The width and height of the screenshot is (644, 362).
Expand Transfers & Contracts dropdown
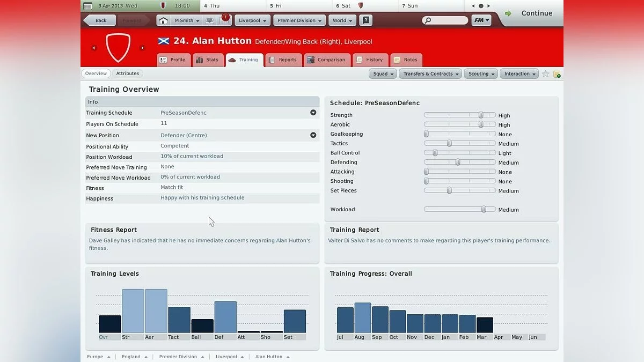431,74
